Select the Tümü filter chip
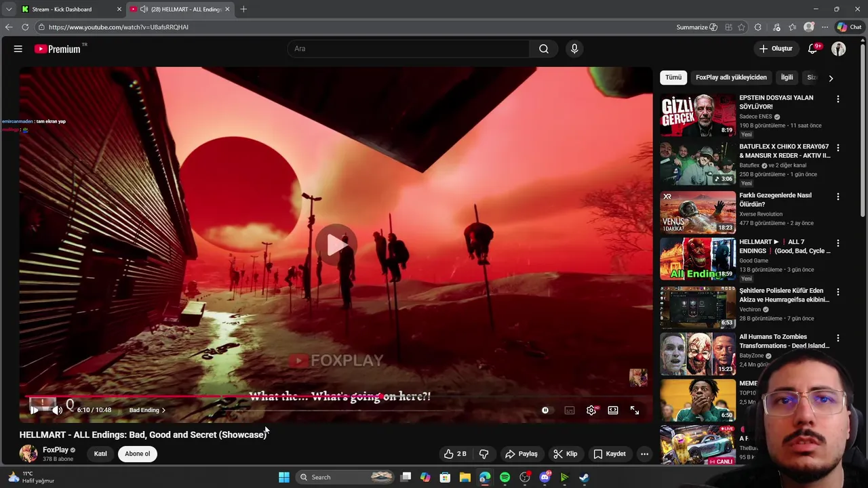The image size is (868, 488). pyautogui.click(x=673, y=77)
